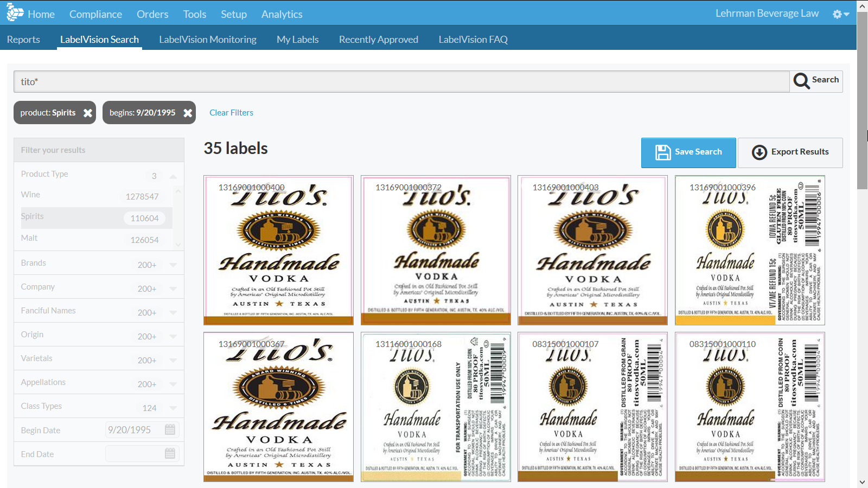
Task: Open the Begin Date calendar picker
Action: (x=170, y=429)
